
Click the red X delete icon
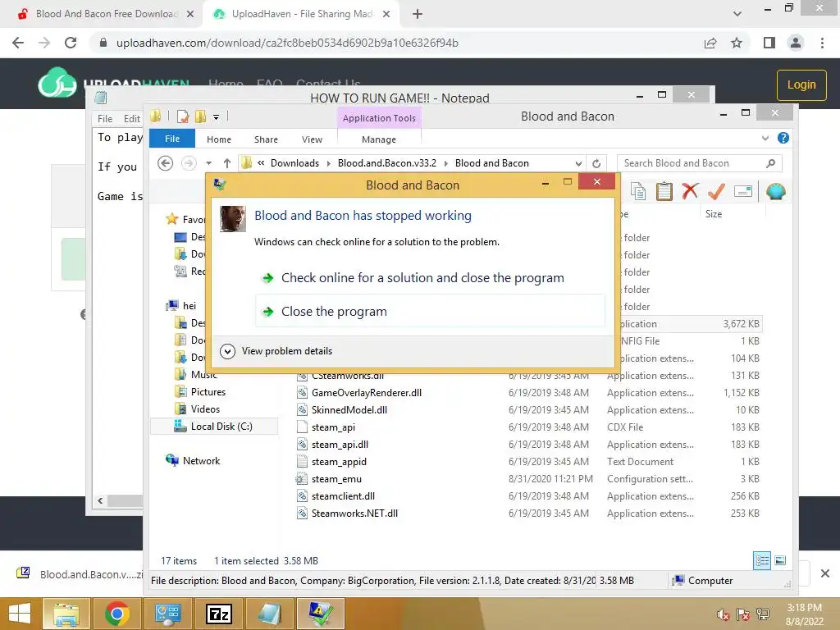(x=690, y=190)
